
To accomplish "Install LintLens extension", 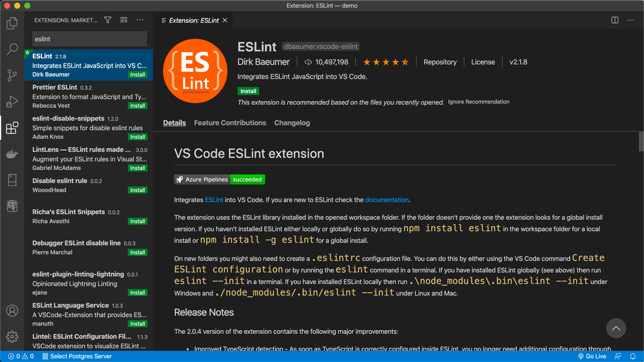I will point(137,168).
